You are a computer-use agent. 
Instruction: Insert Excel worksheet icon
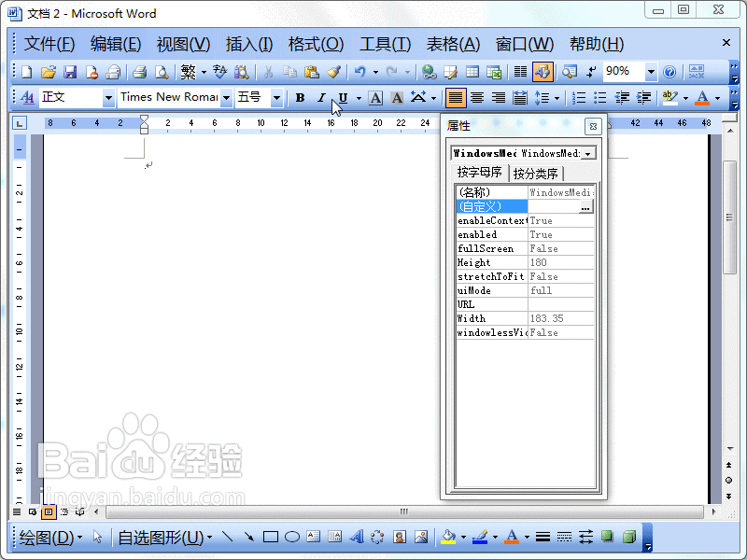[x=494, y=72]
